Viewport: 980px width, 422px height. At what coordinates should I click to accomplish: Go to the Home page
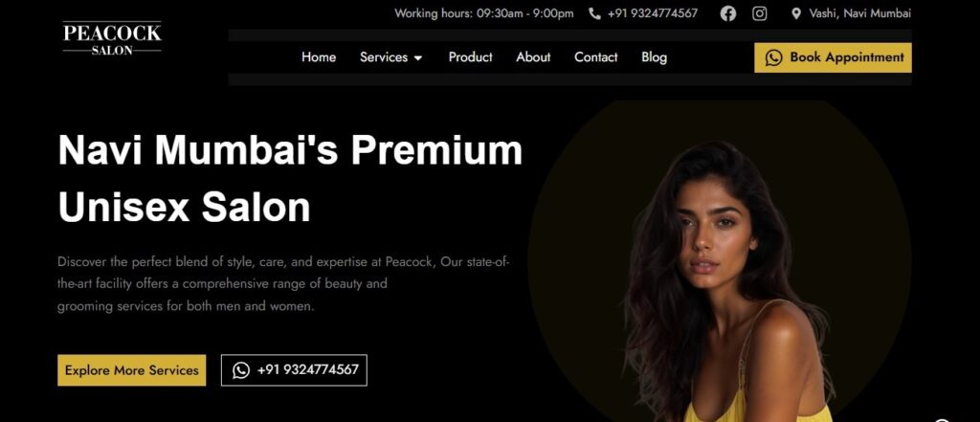click(x=319, y=56)
